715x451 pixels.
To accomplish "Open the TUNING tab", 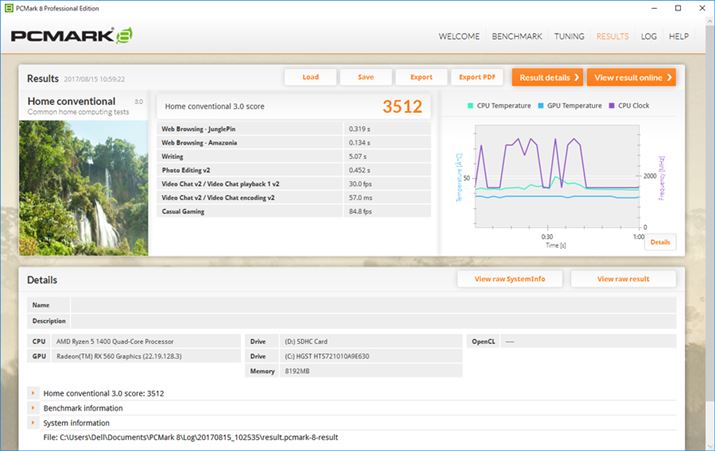I will (x=569, y=36).
